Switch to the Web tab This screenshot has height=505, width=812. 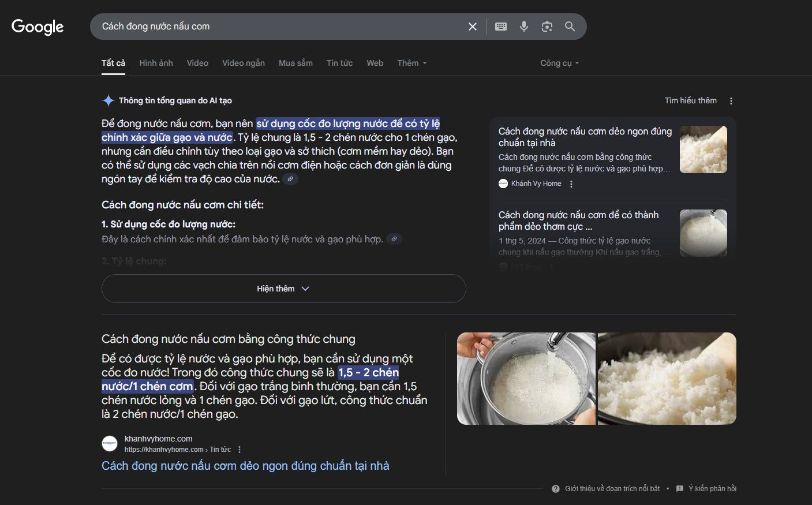pos(375,63)
